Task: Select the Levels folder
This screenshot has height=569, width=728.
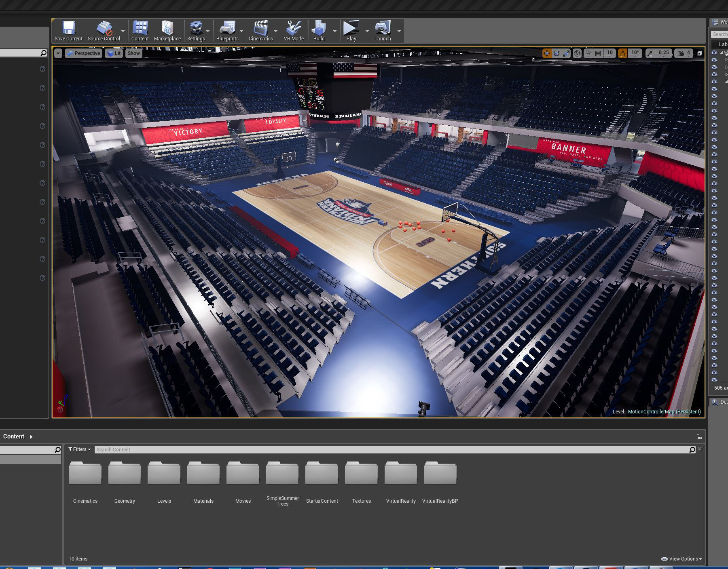Action: click(x=164, y=483)
